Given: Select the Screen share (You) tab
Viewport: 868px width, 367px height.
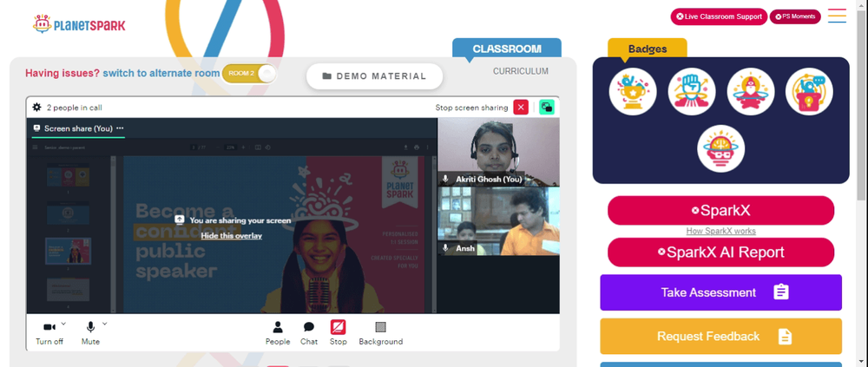Looking at the screenshot, I should click(78, 128).
